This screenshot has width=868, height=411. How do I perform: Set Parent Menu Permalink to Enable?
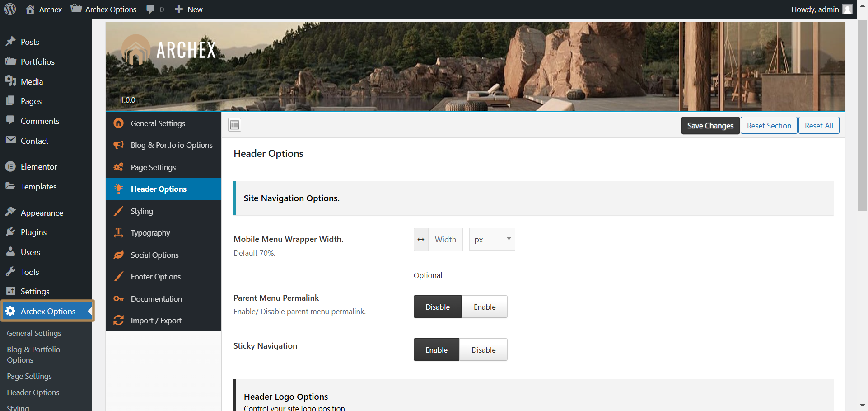(x=484, y=307)
